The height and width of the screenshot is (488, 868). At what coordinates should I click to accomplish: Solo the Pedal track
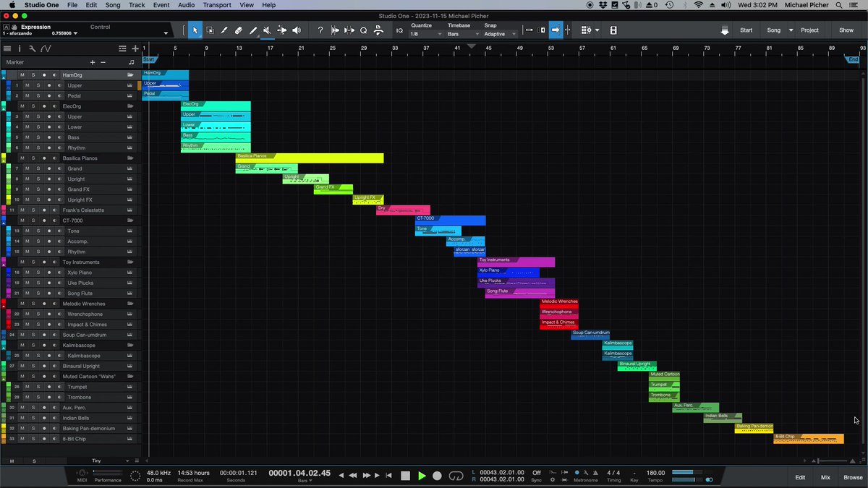pyautogui.click(x=38, y=95)
